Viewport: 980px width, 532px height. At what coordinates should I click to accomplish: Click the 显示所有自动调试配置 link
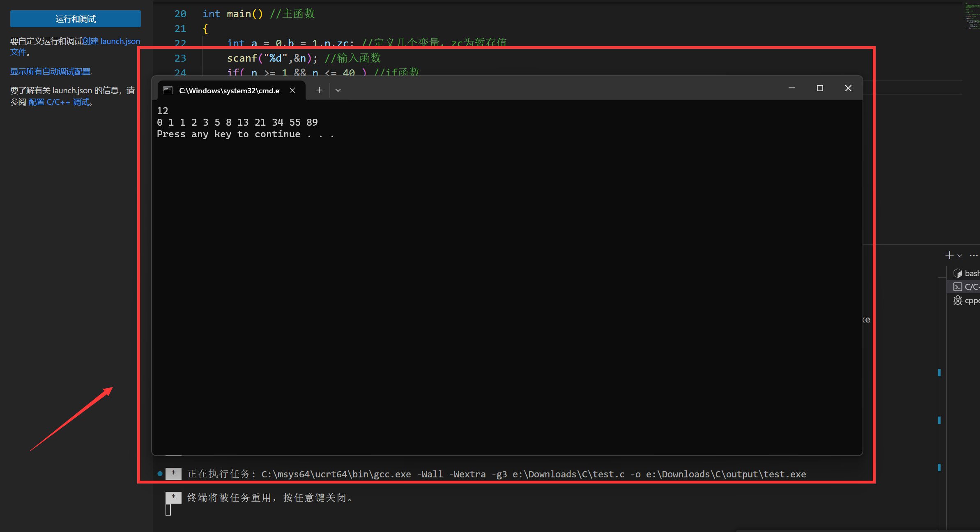tap(51, 71)
